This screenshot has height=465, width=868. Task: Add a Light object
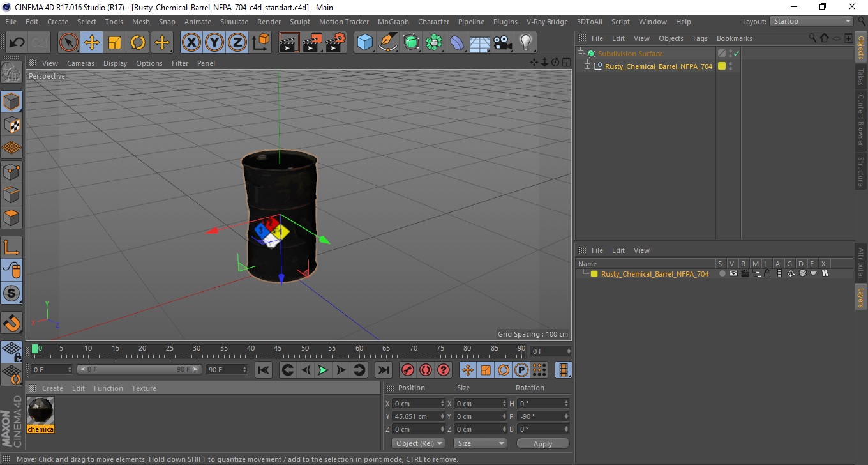(526, 43)
